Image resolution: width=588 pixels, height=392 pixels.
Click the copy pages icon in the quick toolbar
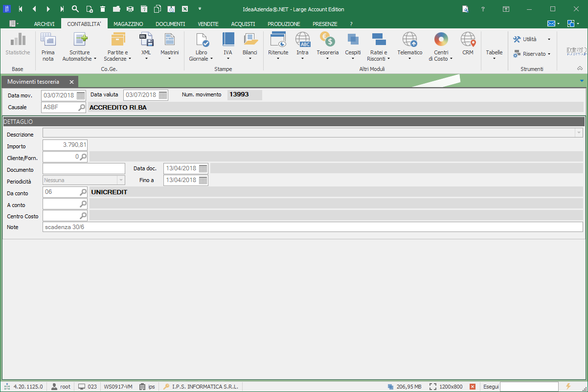158,9
